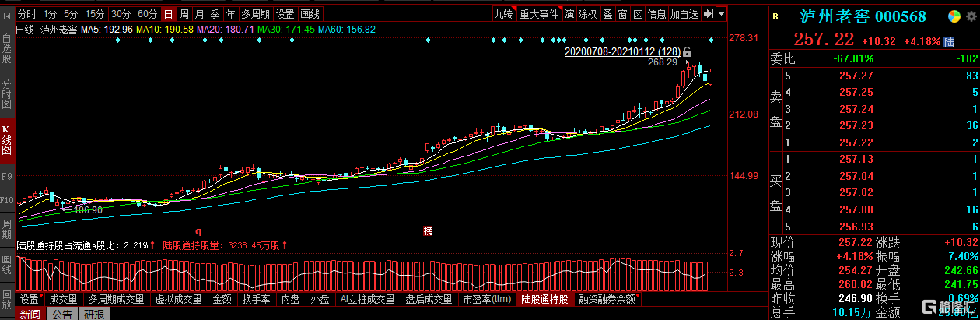Toggle 除权 ex-rights adjustment

(x=587, y=14)
